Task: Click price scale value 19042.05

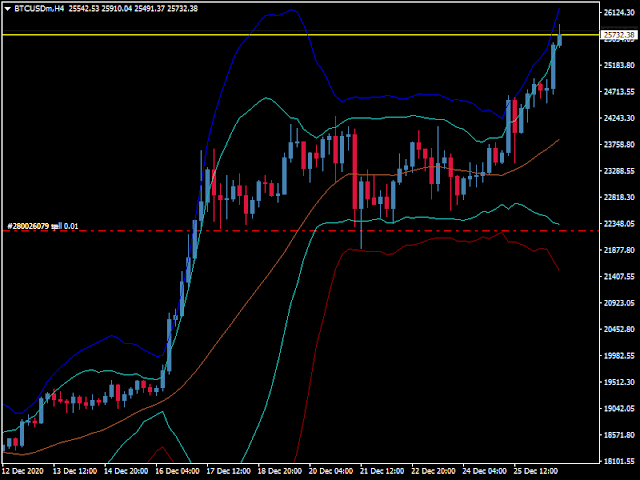Action: point(619,409)
